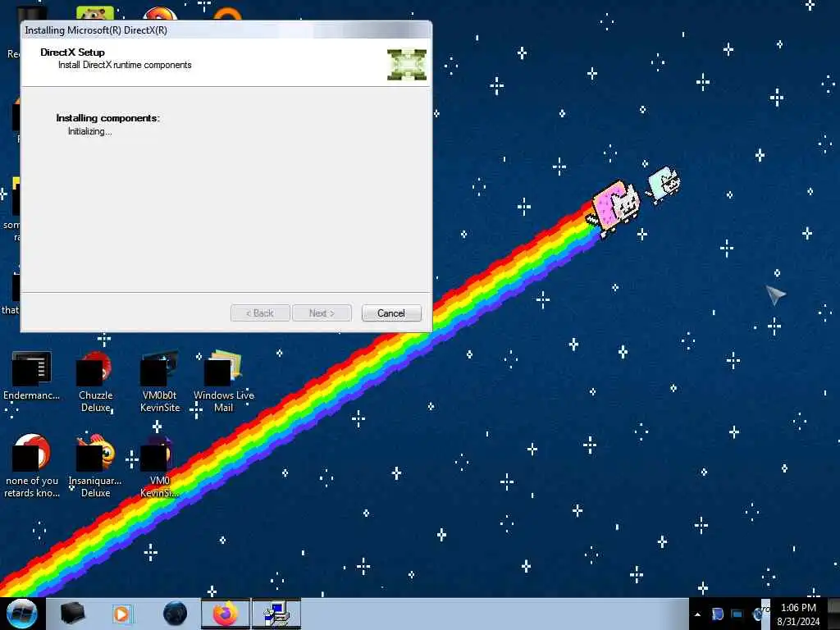Screen dimensions: 840x630
Task: Cancel the DirectX Setup installation
Action: point(391,313)
